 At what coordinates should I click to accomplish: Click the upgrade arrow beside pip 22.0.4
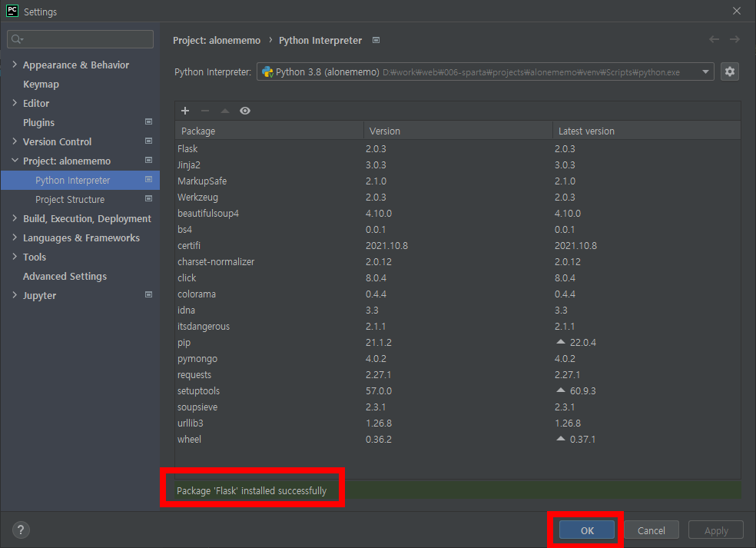560,341
